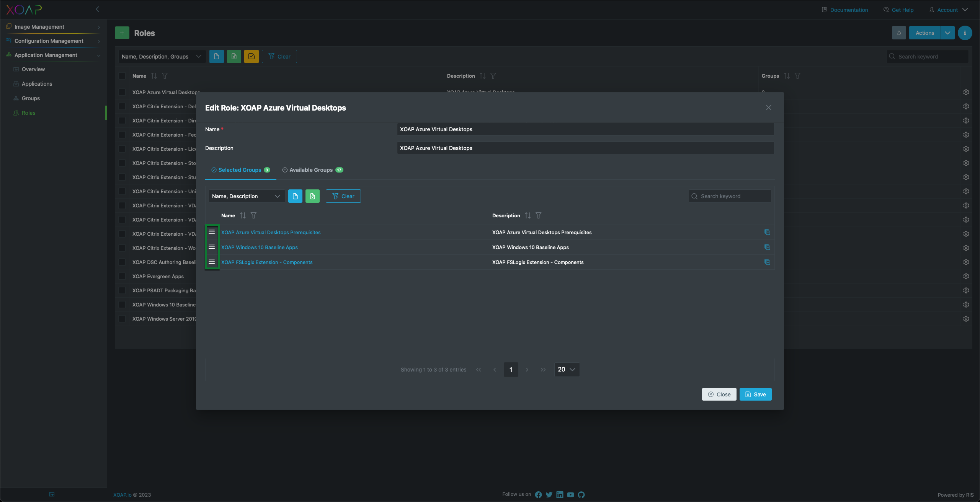Expand the Image Management sidebar section
The width and height of the screenshot is (980, 502).
pyautogui.click(x=53, y=27)
